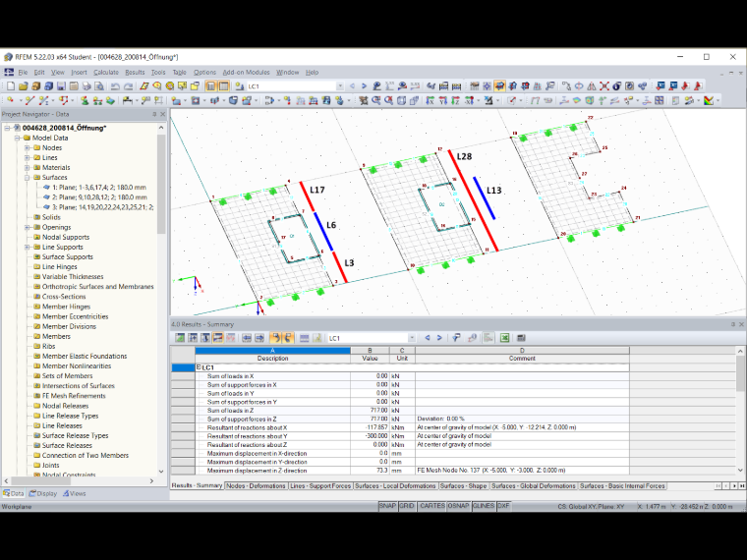Expand the Nodes tree folder
This screenshot has width=747, height=560.
28,147
